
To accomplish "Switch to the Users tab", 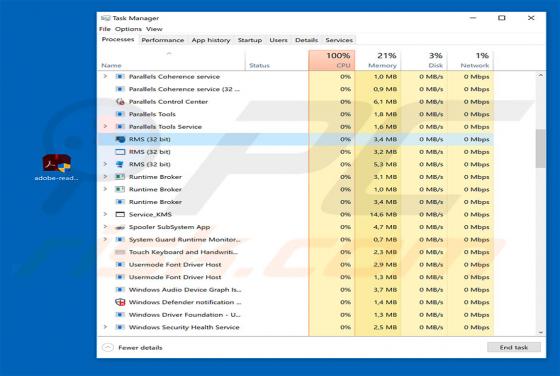I will click(x=278, y=40).
